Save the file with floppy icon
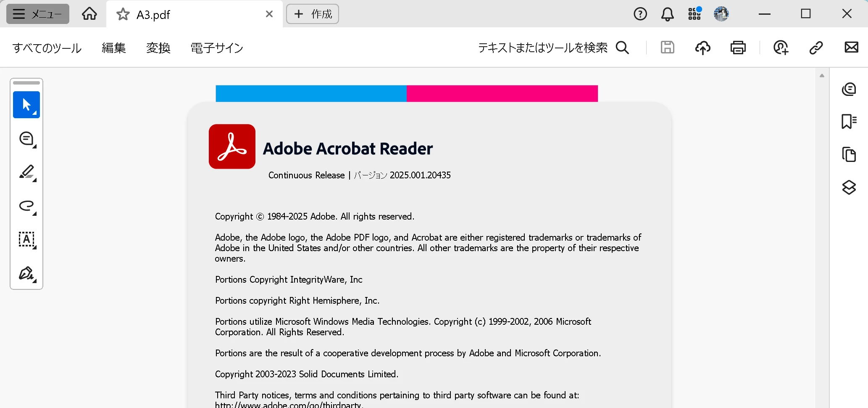 pyautogui.click(x=668, y=48)
